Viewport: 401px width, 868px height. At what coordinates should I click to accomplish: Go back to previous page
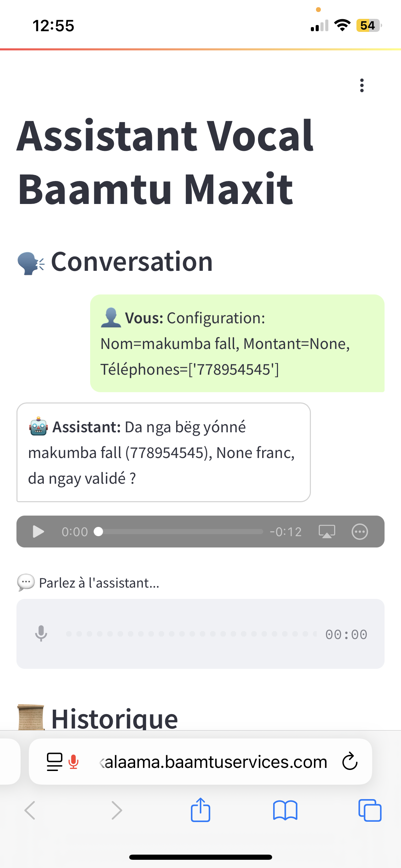(30, 810)
